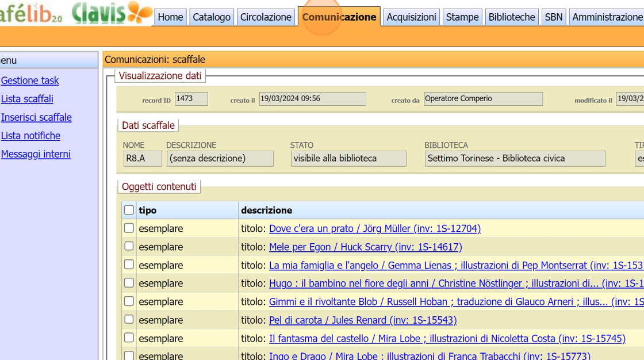This screenshot has width=644, height=360.
Task: Click the Oggetti contenuti section label
Action: 159,186
